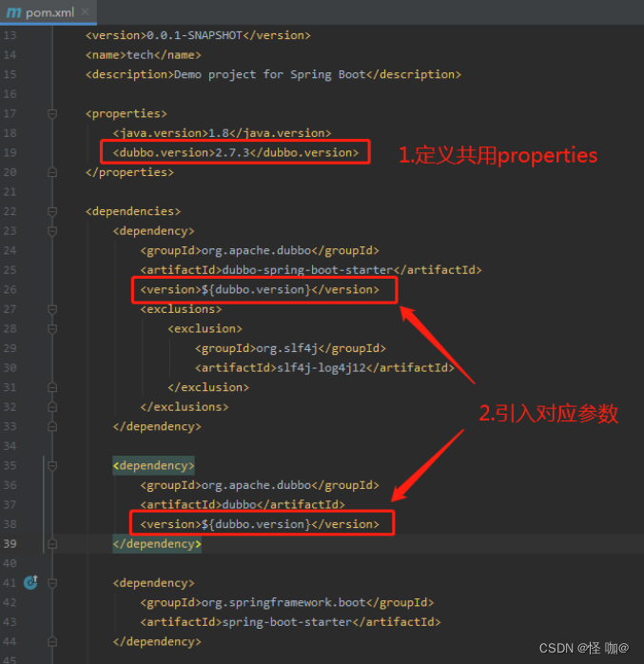The image size is (644, 664).
Task: Click the closing </properties> tag
Action: click(x=129, y=172)
